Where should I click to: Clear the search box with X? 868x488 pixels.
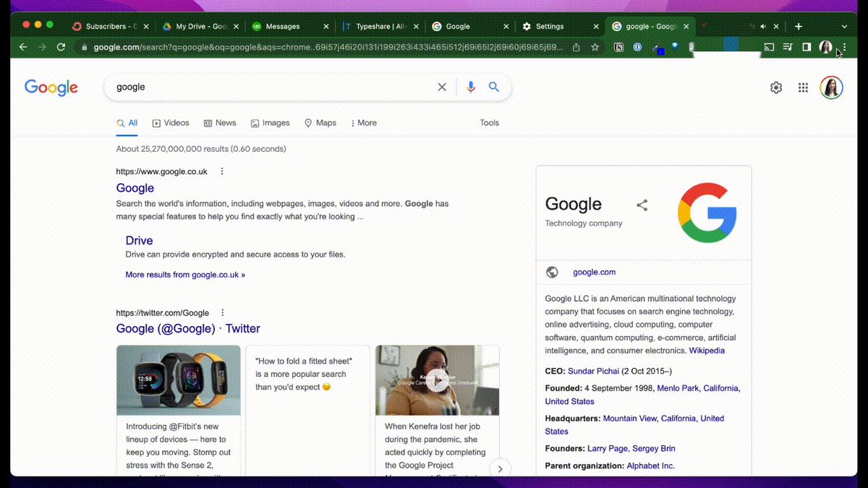(x=442, y=87)
